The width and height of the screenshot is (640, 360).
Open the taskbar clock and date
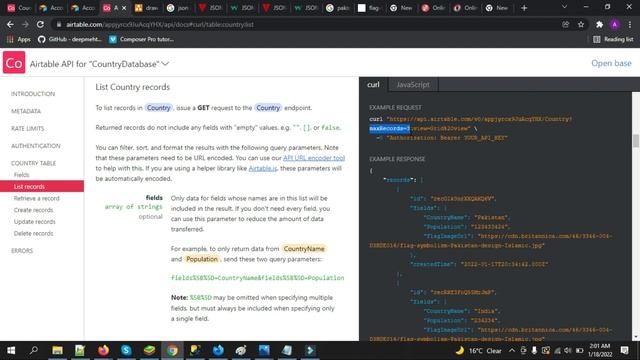(600, 350)
